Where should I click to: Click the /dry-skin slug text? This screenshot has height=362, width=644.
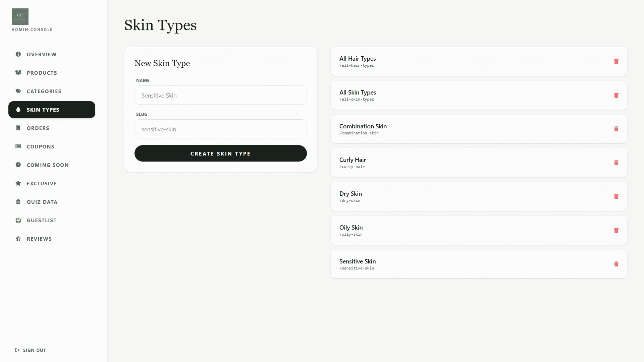pyautogui.click(x=350, y=200)
